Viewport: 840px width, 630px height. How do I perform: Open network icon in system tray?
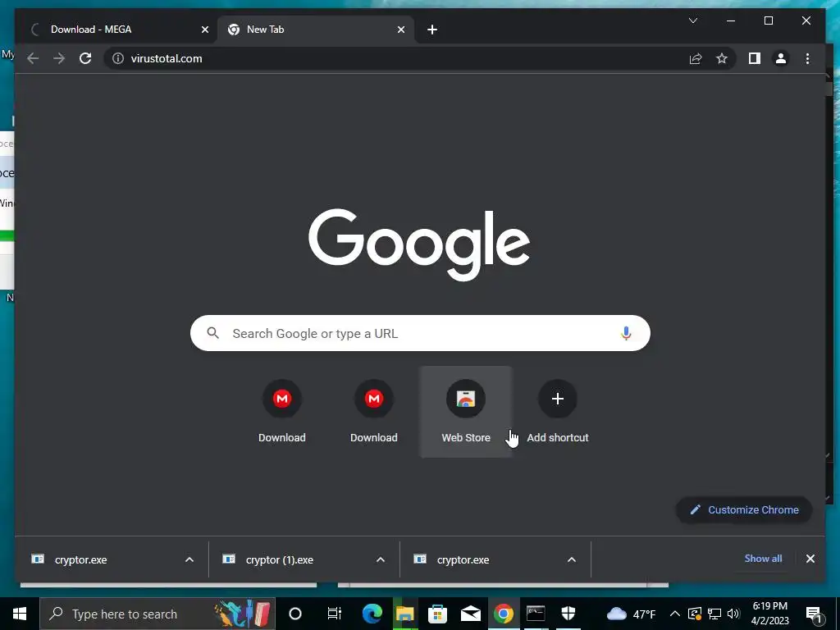714,614
